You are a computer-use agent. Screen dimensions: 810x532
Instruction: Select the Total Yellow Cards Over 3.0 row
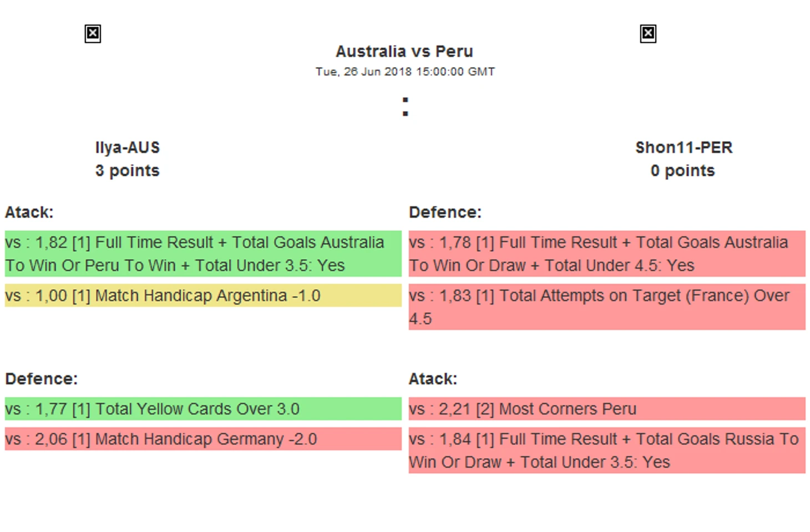203,408
